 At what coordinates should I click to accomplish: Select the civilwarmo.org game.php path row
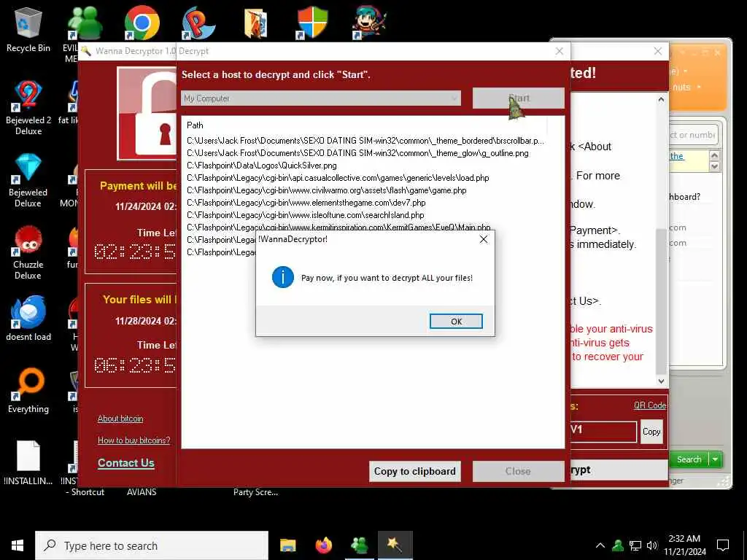[326, 190]
